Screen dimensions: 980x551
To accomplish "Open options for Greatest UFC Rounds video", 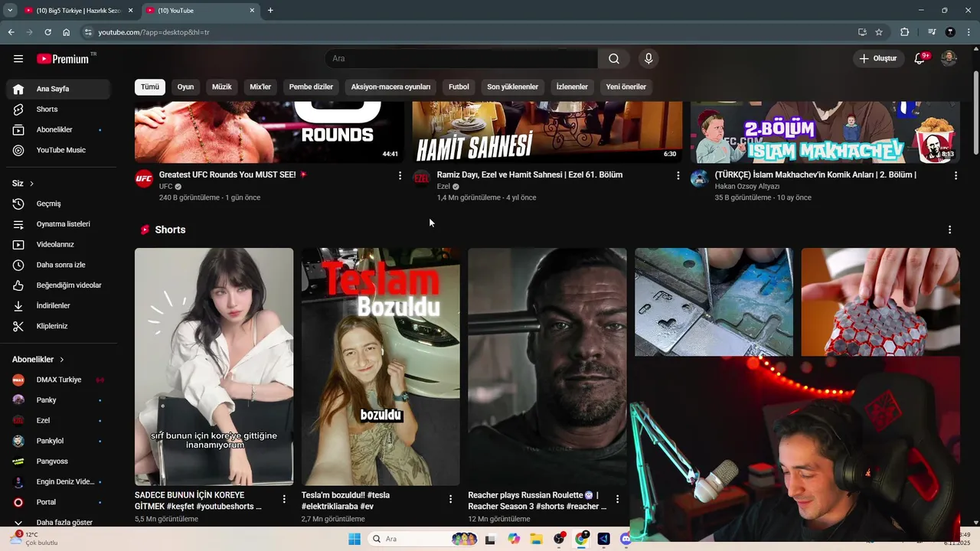I will pos(400,175).
